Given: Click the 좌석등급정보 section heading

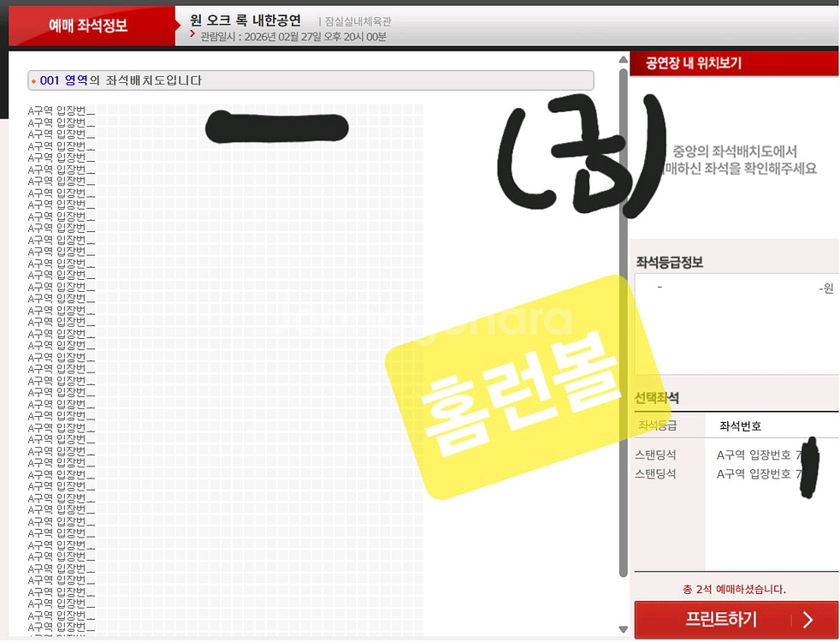Looking at the screenshot, I should pos(669,263).
